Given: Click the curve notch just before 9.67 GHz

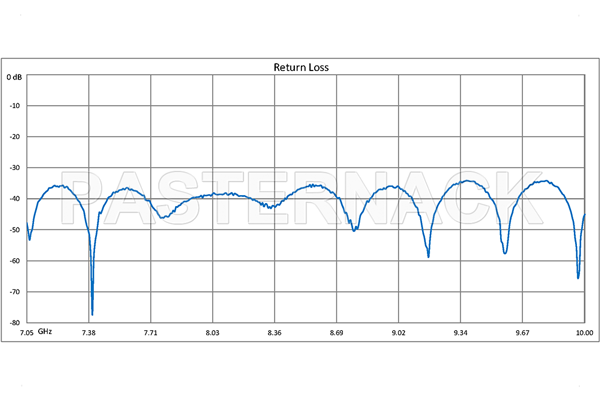Looking at the screenshot, I should (x=506, y=251).
